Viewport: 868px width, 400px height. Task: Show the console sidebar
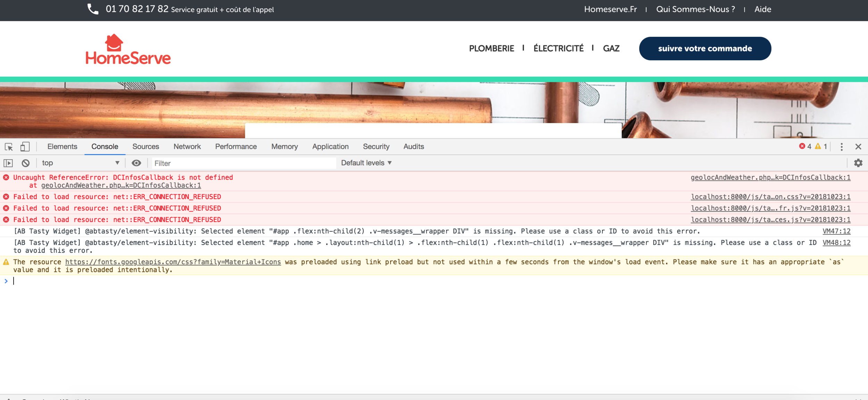8,163
